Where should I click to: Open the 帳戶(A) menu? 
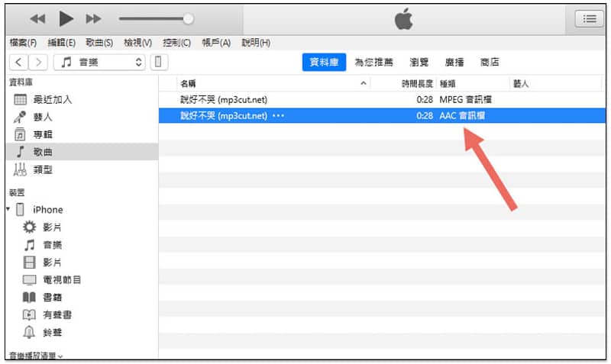(x=216, y=43)
